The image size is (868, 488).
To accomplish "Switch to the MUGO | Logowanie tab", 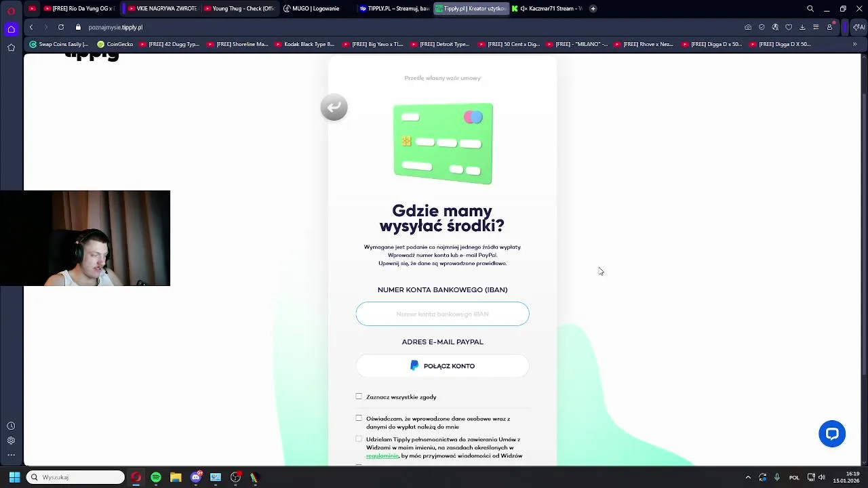I will pyautogui.click(x=316, y=9).
